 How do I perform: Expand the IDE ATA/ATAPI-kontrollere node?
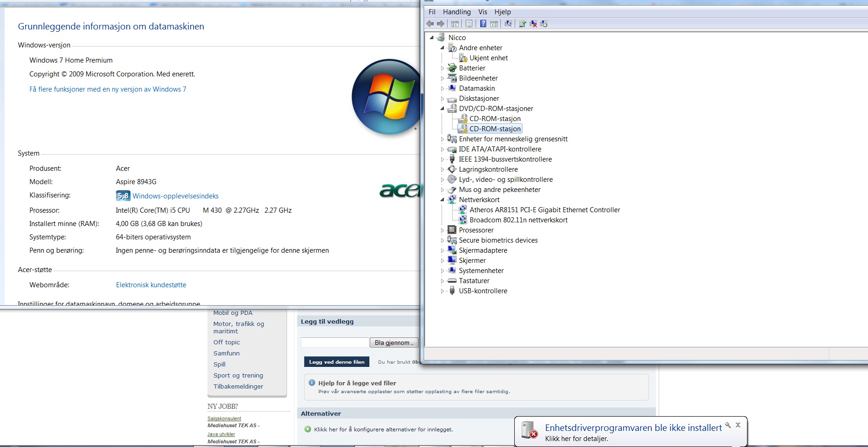pyautogui.click(x=443, y=149)
